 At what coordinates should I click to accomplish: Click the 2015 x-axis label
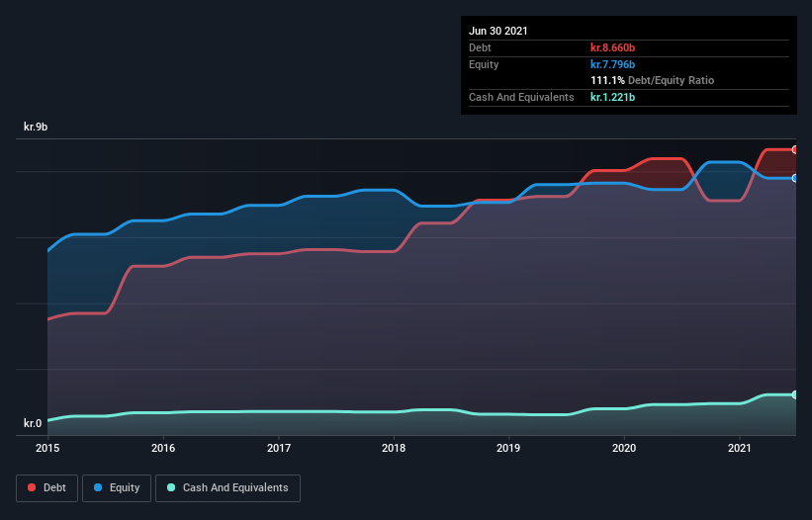pos(47,448)
